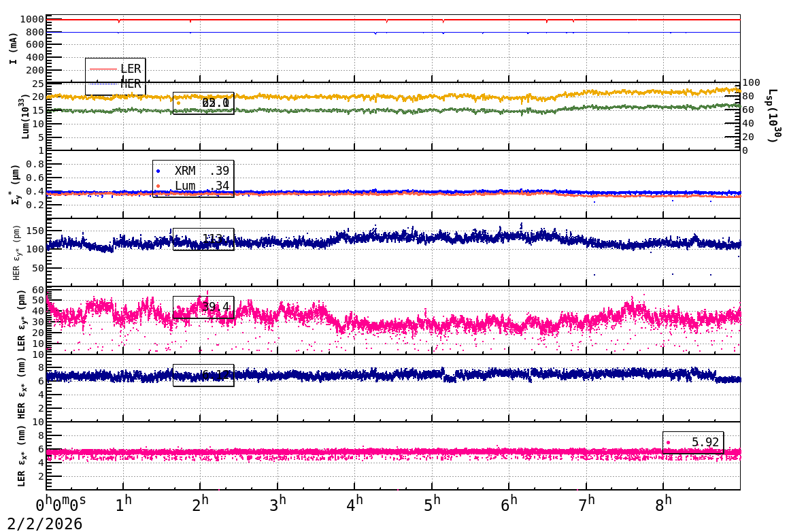Click the 1h time axis tick label
This screenshot has height=532, width=789.
124,504
